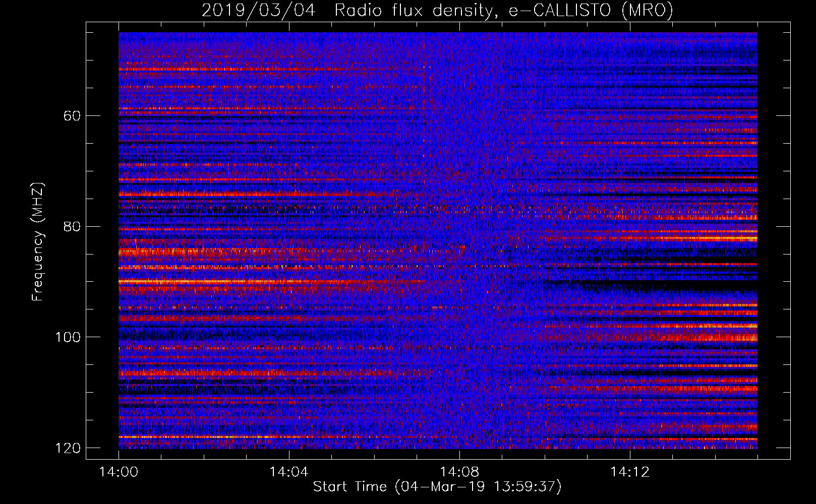
Task: Click the 'Frequency (MHZ)' axis label
Action: click(x=37, y=241)
